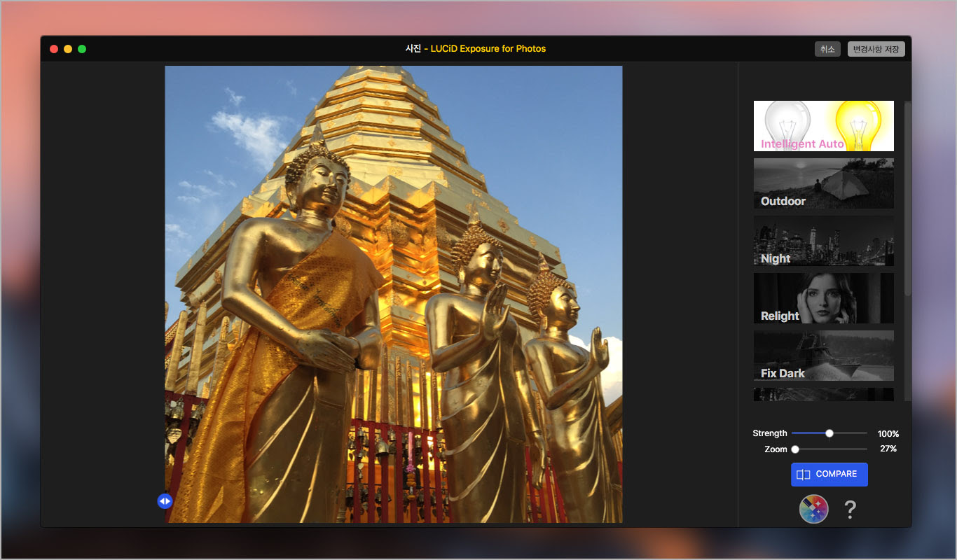Select the Intelligent Auto preset
This screenshot has width=957, height=560.
[x=823, y=126]
